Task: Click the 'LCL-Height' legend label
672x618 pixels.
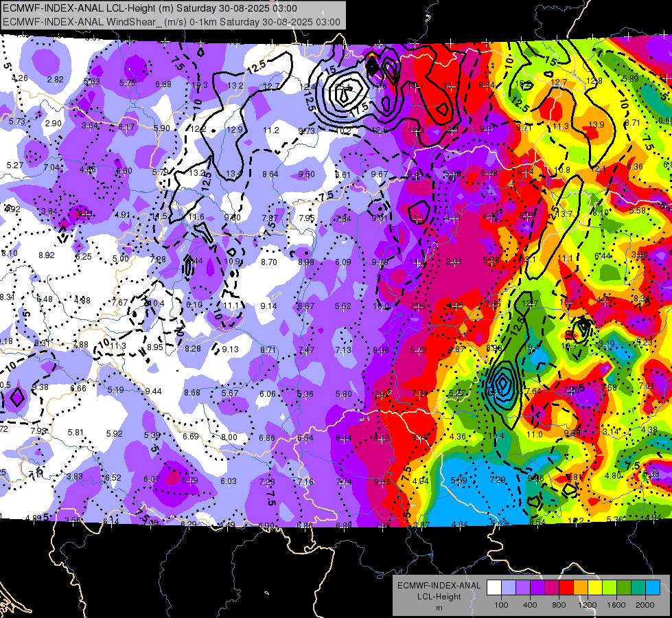Action: (x=439, y=597)
